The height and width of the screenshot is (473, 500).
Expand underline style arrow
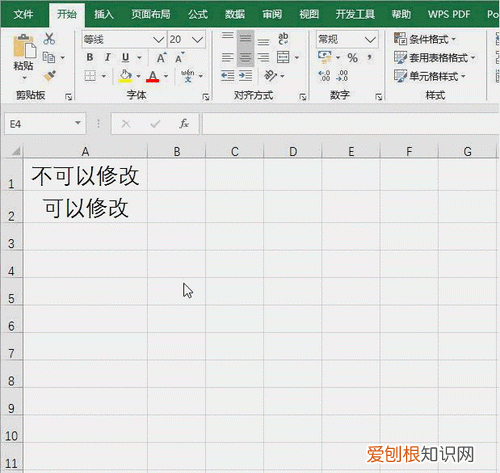point(139,58)
